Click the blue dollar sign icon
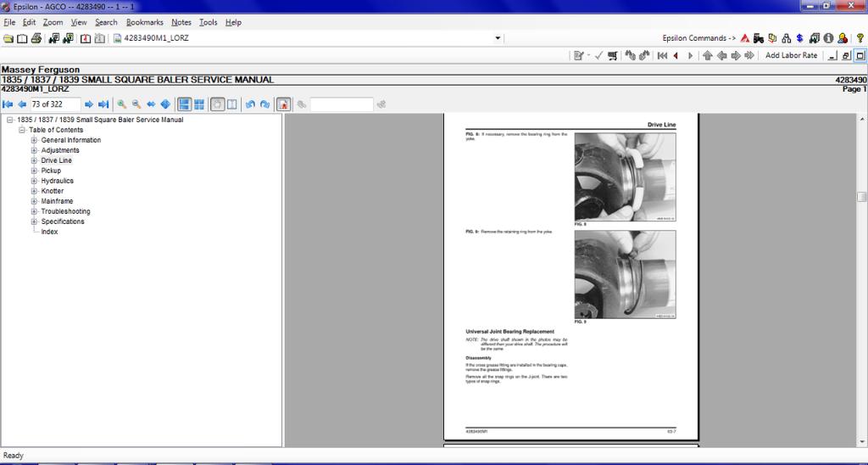Screen dimensions: 868x465 click(x=800, y=38)
